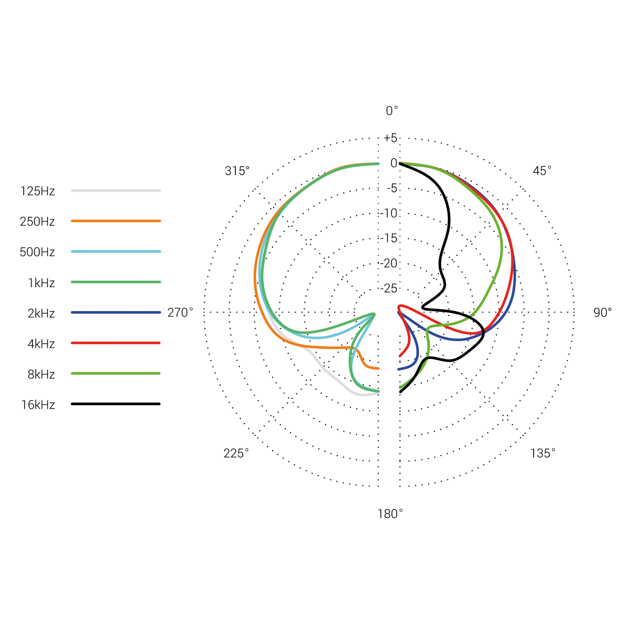Click the 180° angle label
644x644 pixels.
390,514
